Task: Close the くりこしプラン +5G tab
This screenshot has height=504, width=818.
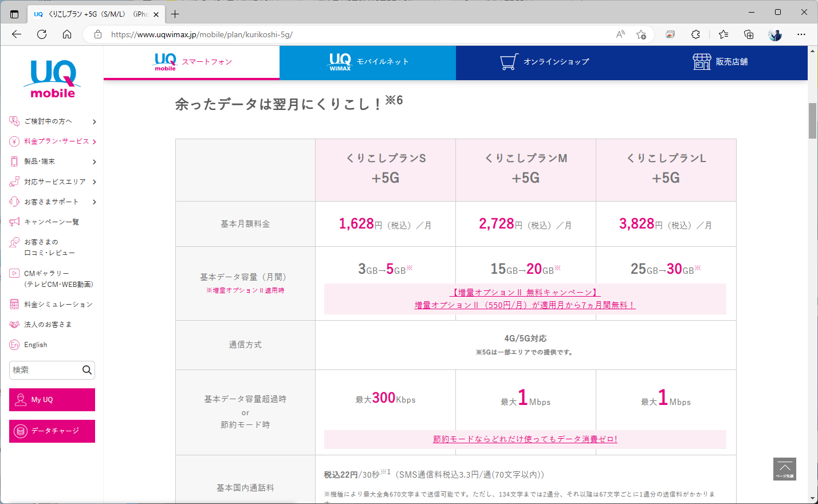Action: coord(156,14)
